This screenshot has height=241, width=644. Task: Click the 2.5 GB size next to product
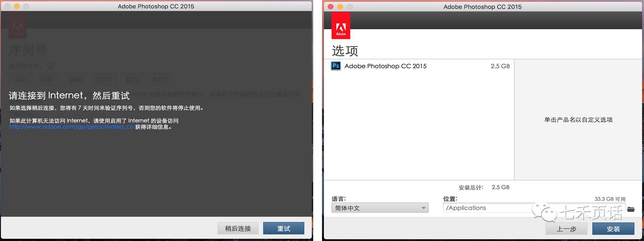[x=500, y=66]
